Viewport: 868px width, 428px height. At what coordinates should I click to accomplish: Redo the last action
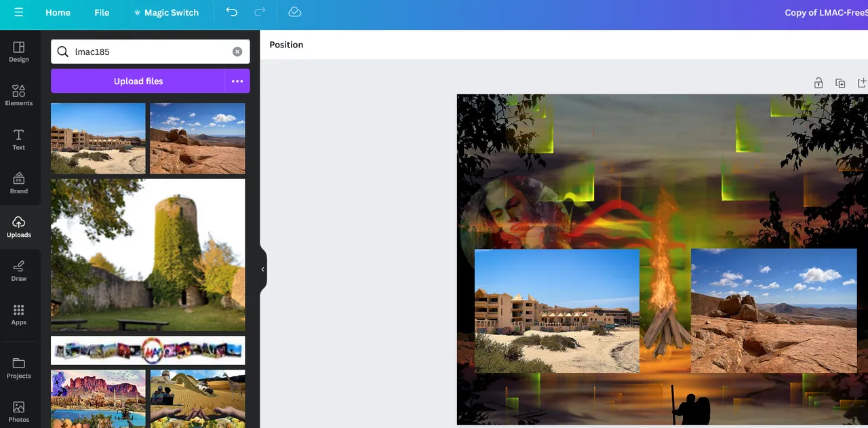click(x=260, y=12)
